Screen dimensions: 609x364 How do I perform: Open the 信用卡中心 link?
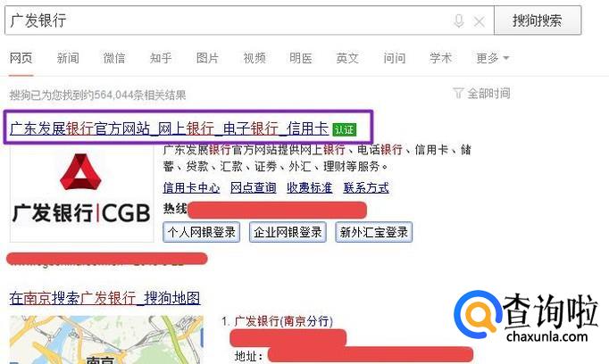191,187
